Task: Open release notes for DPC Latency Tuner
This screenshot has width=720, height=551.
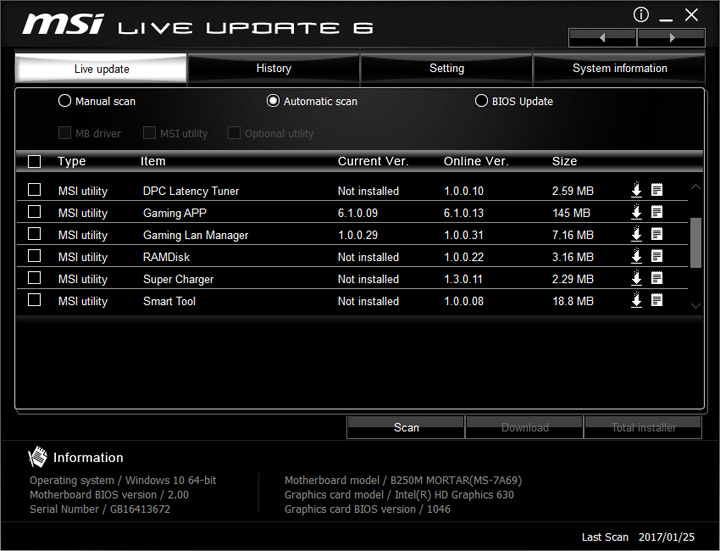Action: click(657, 190)
